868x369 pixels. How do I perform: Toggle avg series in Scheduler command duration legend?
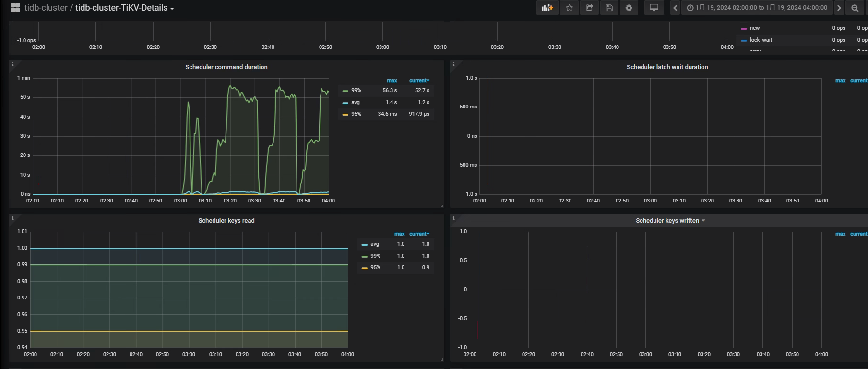pos(355,102)
